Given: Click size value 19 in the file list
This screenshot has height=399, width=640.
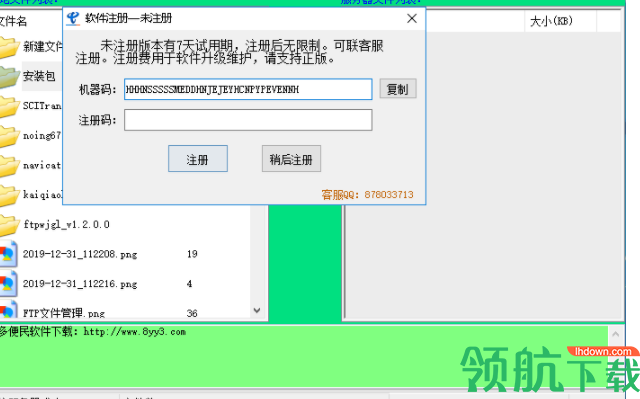Looking at the screenshot, I should pos(192,254).
